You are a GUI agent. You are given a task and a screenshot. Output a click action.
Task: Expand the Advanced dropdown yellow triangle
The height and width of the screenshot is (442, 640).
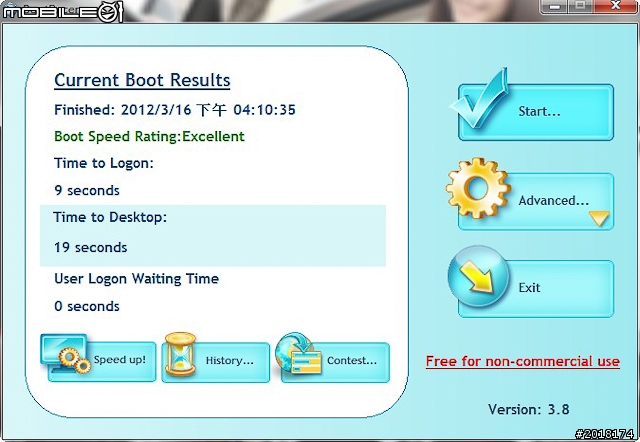599,218
